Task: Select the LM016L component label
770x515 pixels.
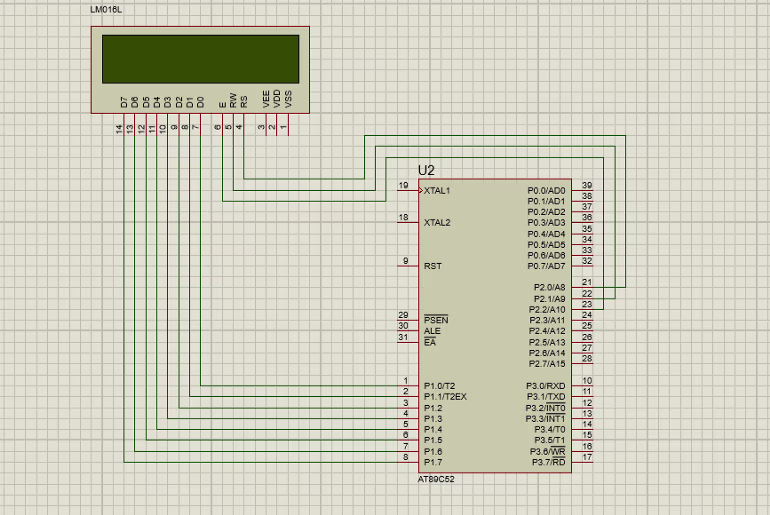Action: tap(106, 9)
